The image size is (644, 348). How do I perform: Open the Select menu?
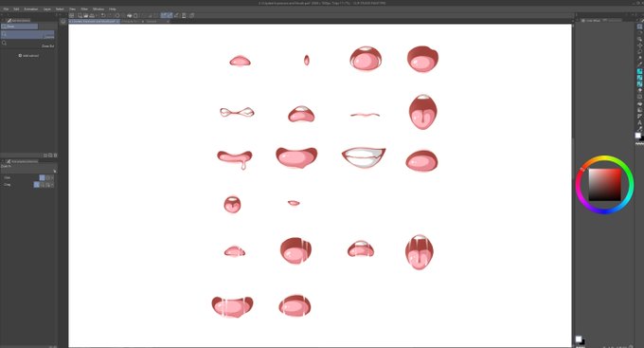(60, 9)
